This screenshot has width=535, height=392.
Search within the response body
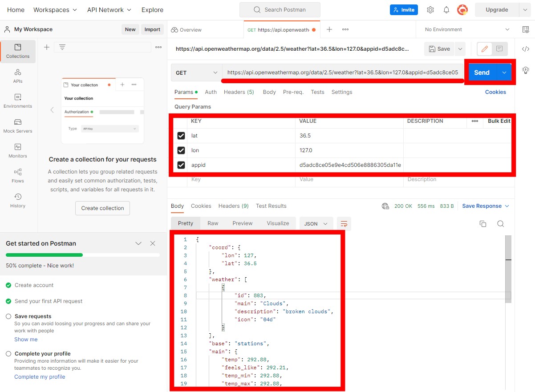click(501, 224)
